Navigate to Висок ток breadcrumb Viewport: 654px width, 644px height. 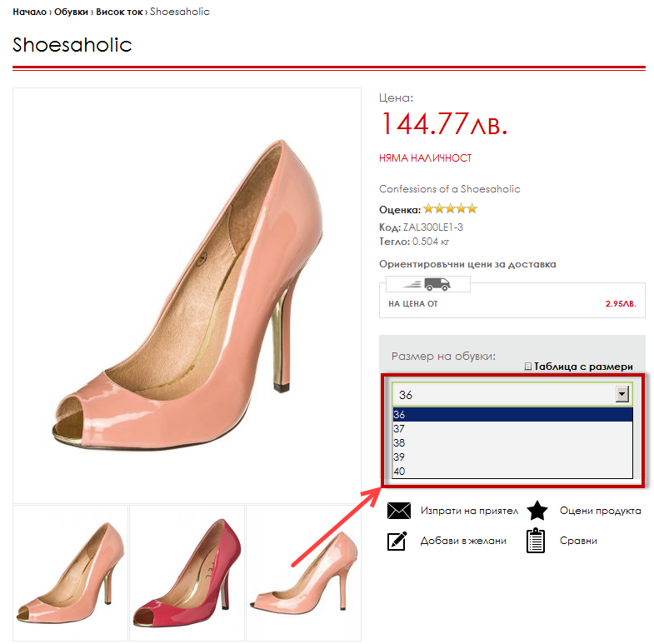(x=119, y=12)
